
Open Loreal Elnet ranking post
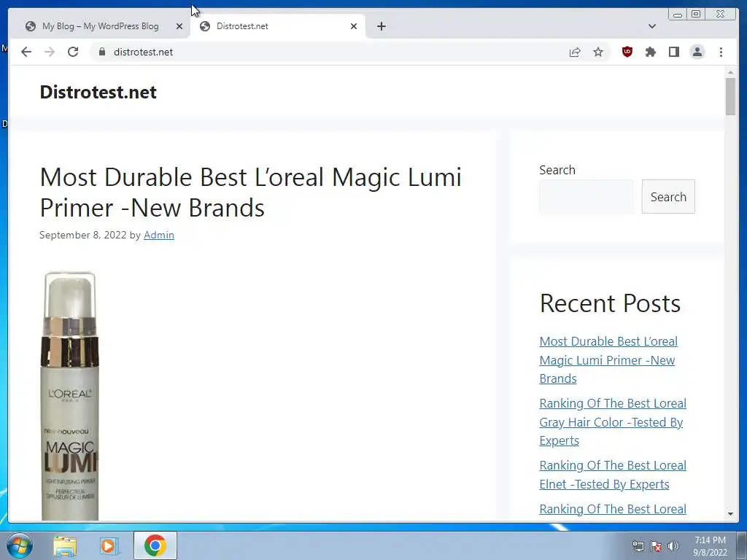613,474
